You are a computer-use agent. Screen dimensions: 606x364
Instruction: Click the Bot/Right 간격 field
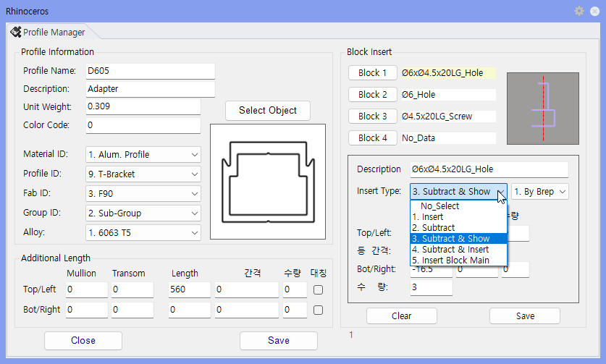click(247, 310)
